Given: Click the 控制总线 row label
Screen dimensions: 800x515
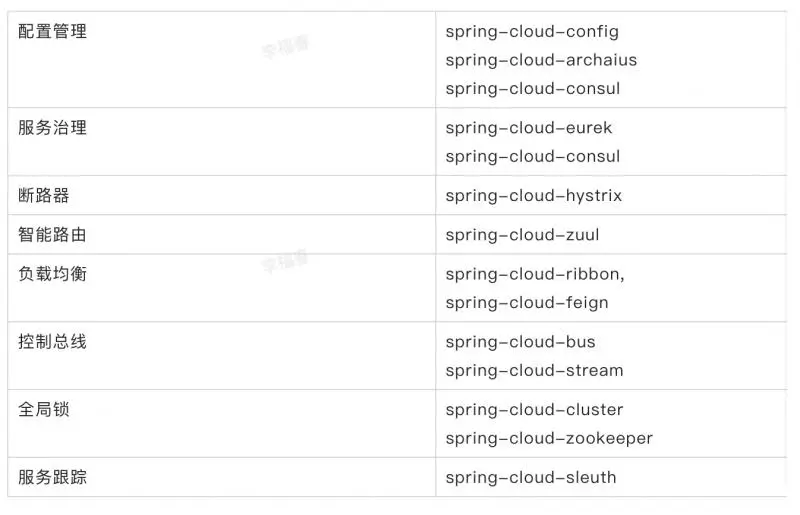Looking at the screenshot, I should point(52,342).
